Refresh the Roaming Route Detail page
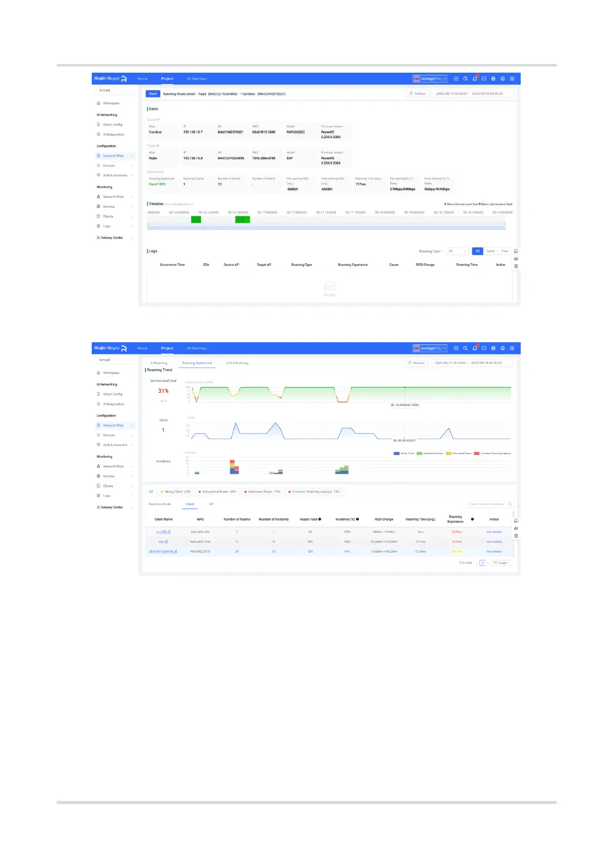The width and height of the screenshot is (614, 868). pos(418,94)
